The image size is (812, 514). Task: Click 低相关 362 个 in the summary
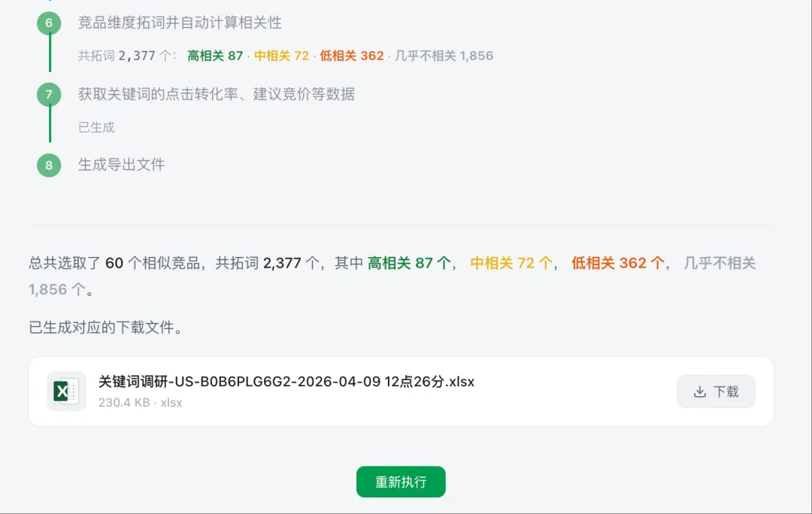[618, 263]
